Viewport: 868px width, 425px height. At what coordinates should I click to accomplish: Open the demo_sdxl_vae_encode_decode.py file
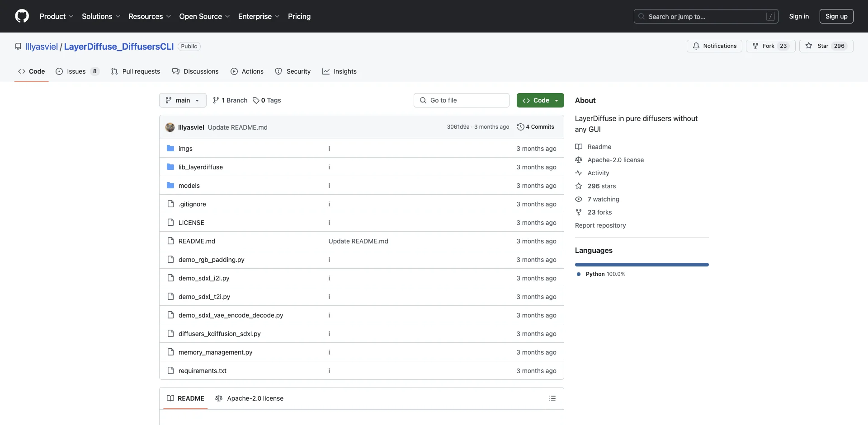point(231,315)
